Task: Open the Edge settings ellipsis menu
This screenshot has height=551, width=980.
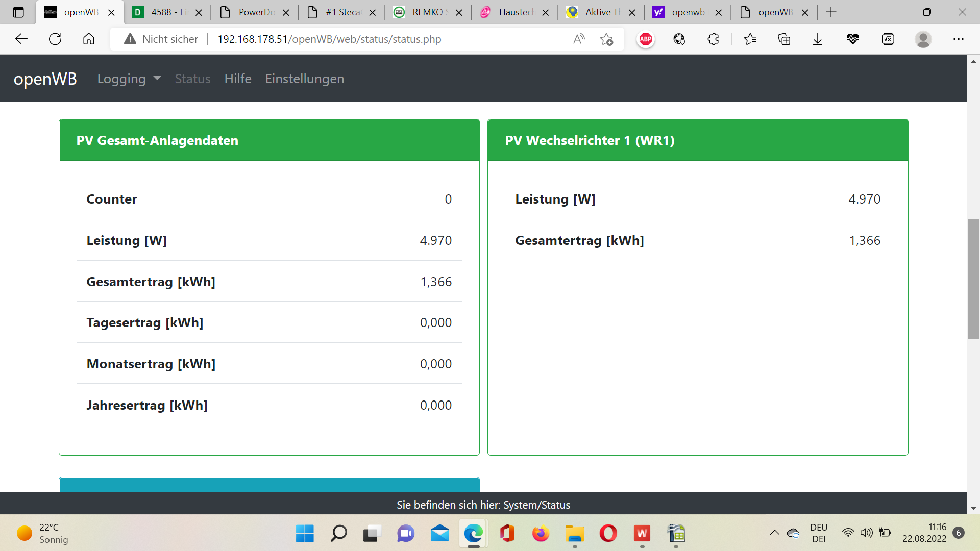Action: pos(959,39)
